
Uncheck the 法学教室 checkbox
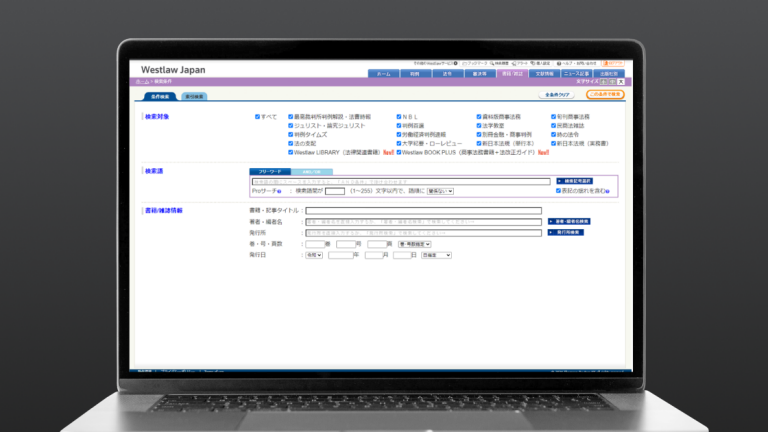coord(479,125)
